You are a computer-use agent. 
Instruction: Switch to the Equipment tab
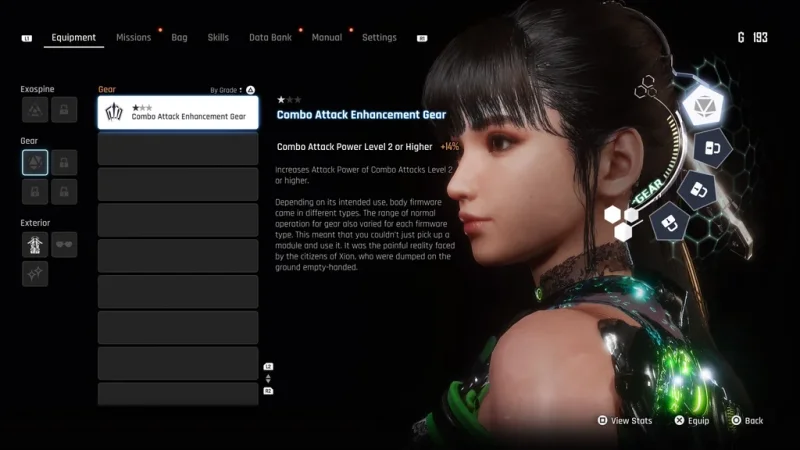click(x=73, y=37)
